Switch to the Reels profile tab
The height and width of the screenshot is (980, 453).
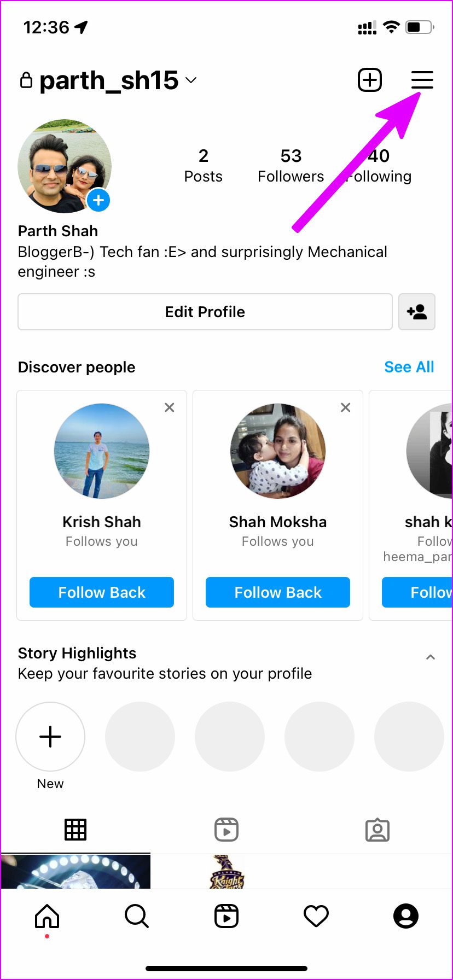(226, 830)
